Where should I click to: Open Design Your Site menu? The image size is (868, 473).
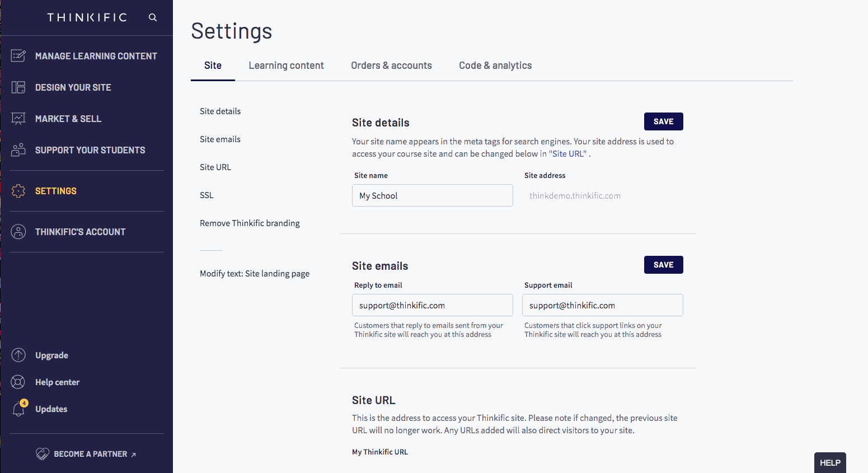pyautogui.click(x=73, y=87)
